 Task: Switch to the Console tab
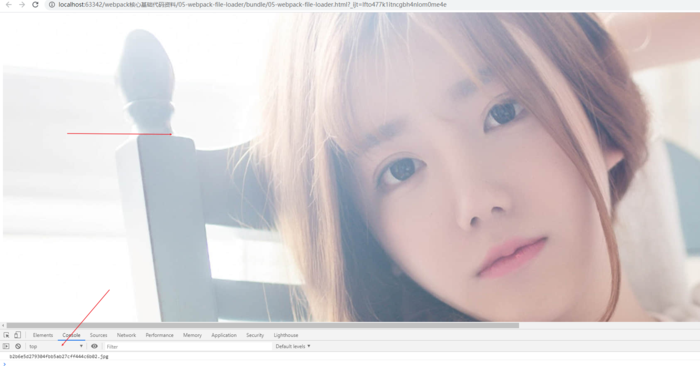[71, 335]
